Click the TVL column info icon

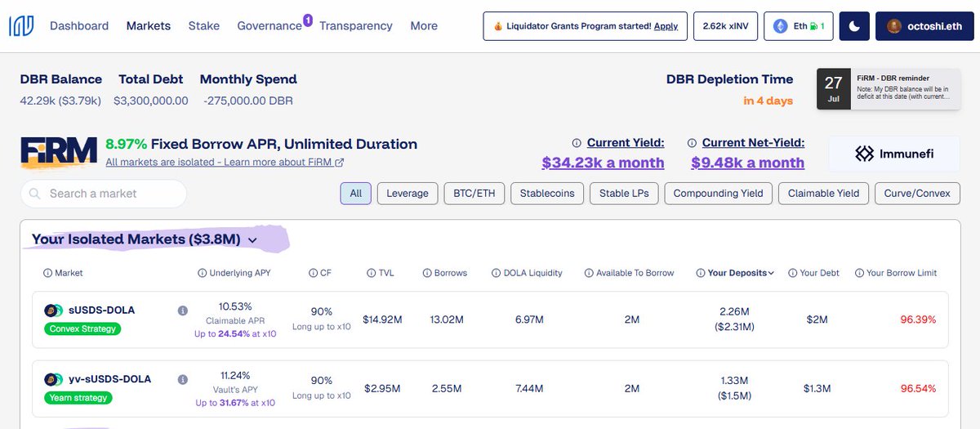click(372, 273)
